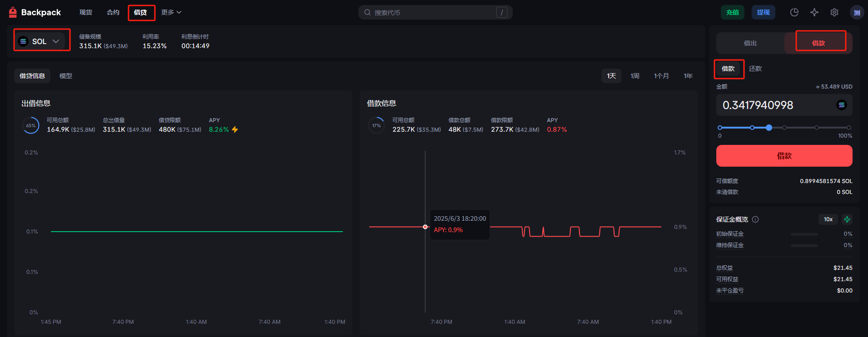Viewport: 868px width, 337px height.
Task: Select the 还款 repay option
Action: coord(755,69)
